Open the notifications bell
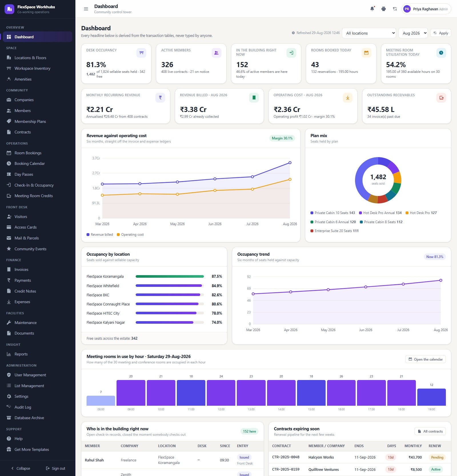The width and height of the screenshot is (457, 476). (x=372, y=9)
